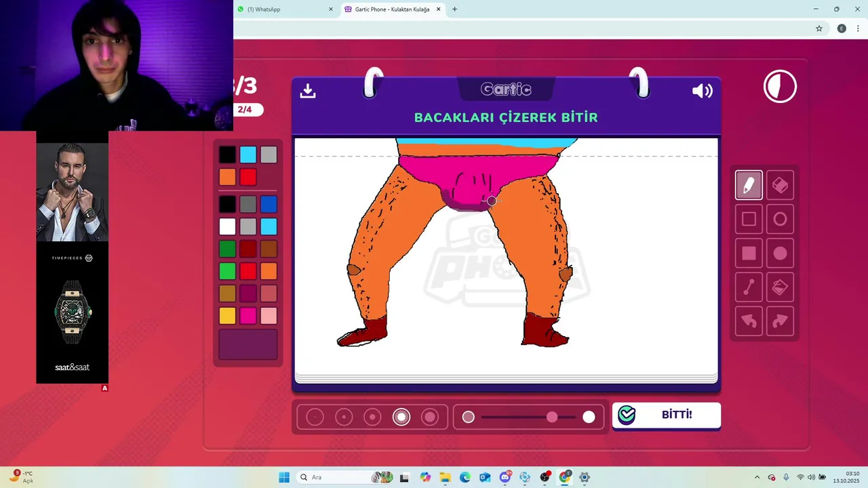Viewport: 868px width, 488px height.
Task: Choose the empty rectangle shape tool
Action: (749, 219)
